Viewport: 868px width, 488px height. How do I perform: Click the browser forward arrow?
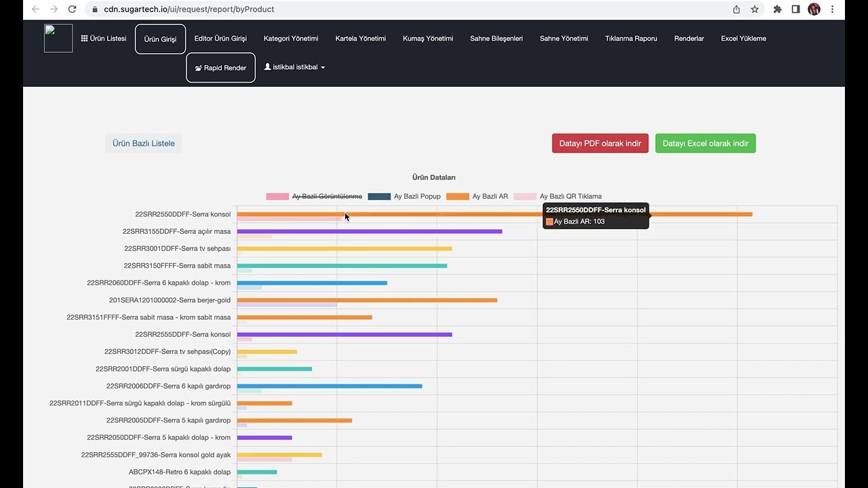(54, 9)
